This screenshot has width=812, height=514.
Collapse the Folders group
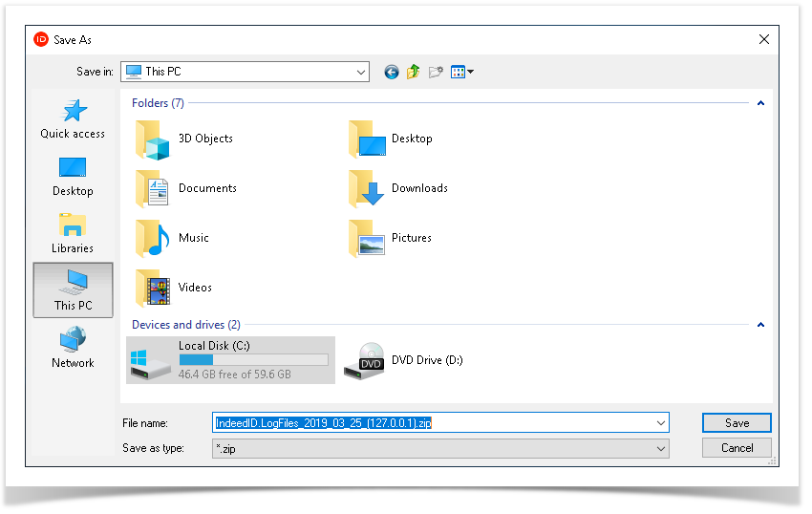click(x=760, y=103)
